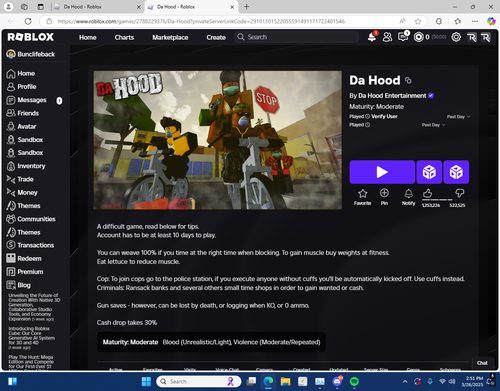
Task: Click the Da Hood game thumbnail image
Action: [x=218, y=140]
